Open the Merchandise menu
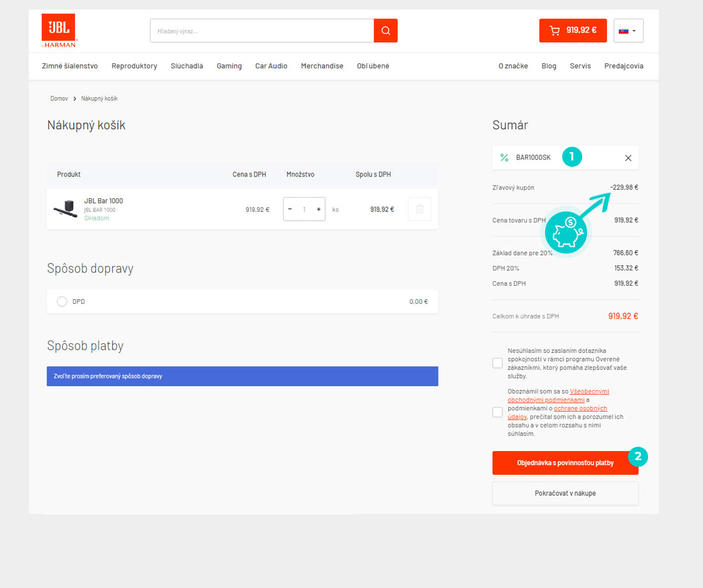Viewport: 703px width, 588px height. click(x=322, y=66)
